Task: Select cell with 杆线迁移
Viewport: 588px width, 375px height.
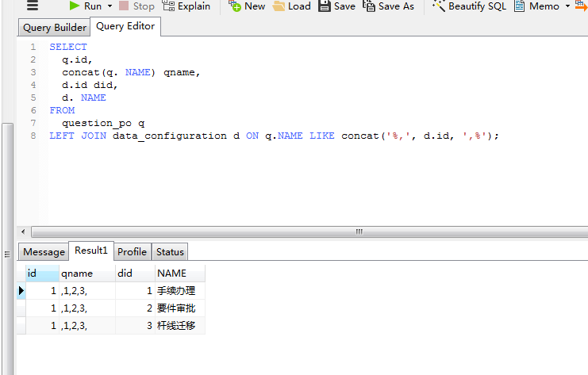Action: pyautogui.click(x=180, y=326)
